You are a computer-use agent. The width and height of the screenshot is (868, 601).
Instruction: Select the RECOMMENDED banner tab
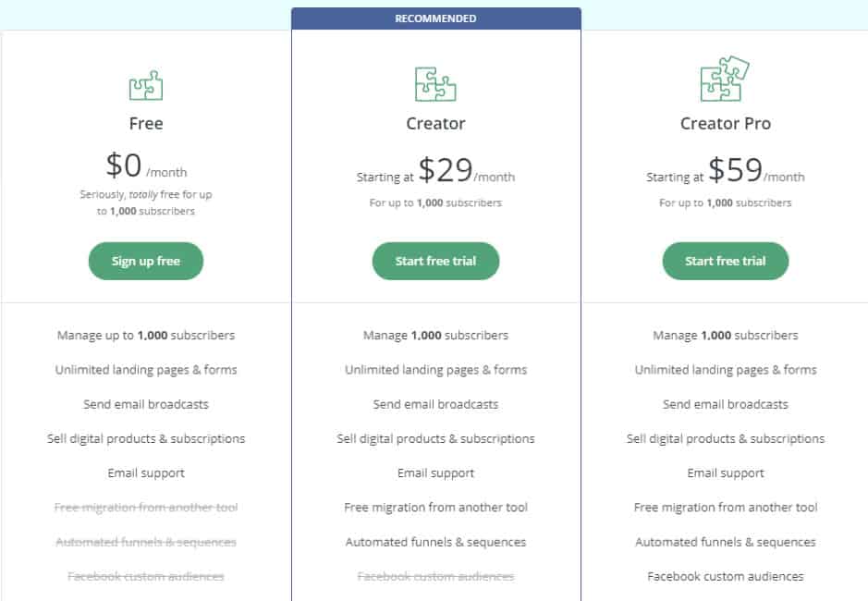pyautogui.click(x=435, y=18)
